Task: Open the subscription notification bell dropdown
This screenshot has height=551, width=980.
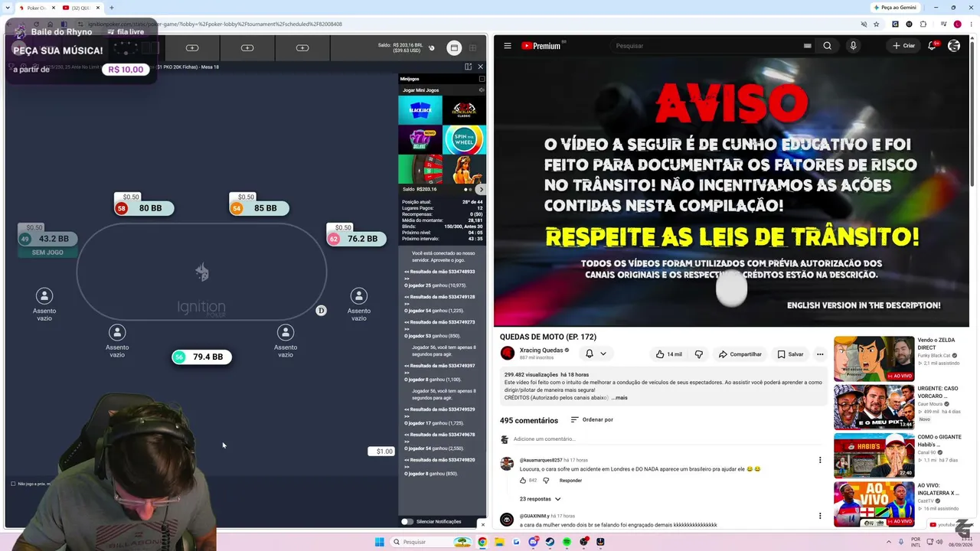Action: 596,354
